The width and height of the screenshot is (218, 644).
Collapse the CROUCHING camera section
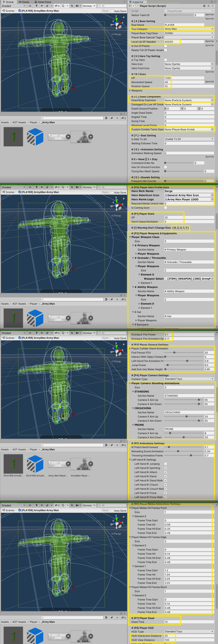pos(133,408)
